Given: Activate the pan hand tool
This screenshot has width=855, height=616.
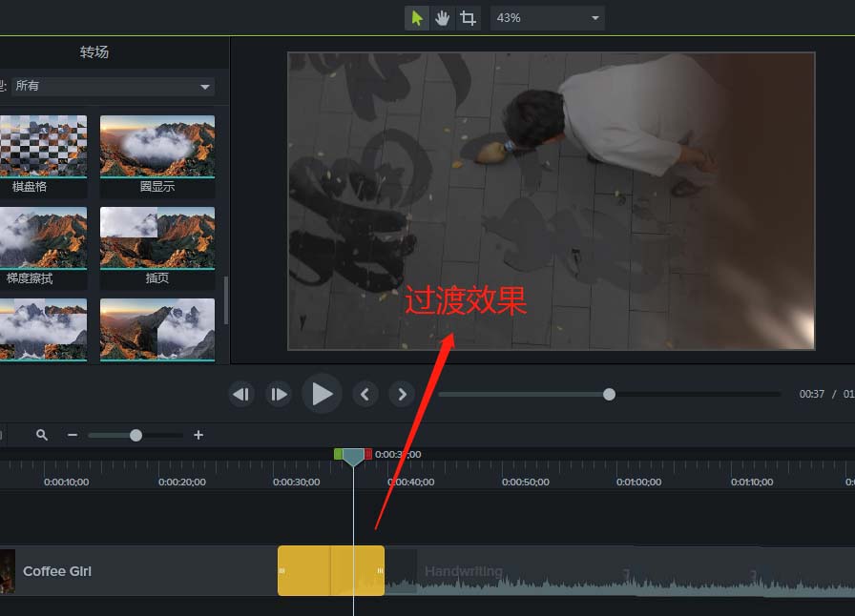Looking at the screenshot, I should click(x=442, y=17).
